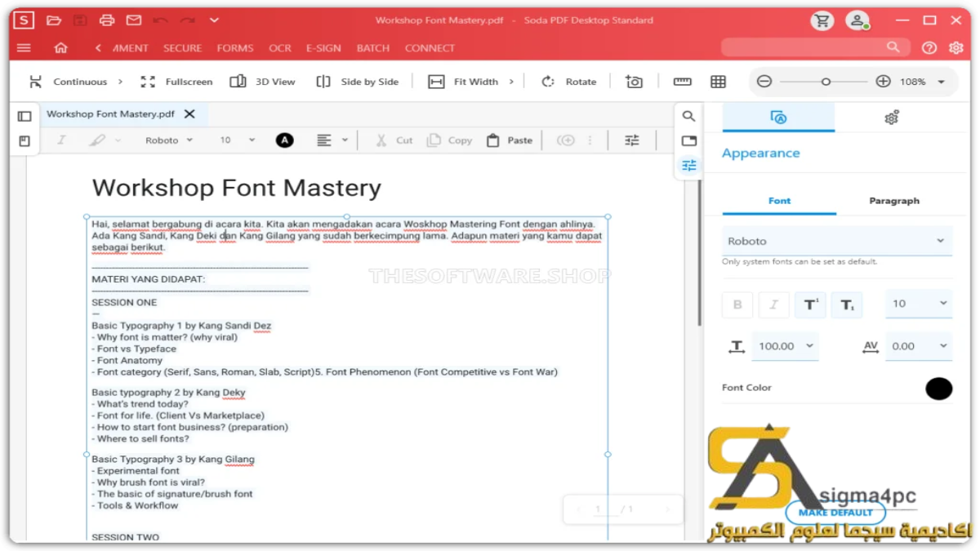Screen dimensions: 980x551
Task: Zoom in with the plus button
Action: tap(883, 82)
